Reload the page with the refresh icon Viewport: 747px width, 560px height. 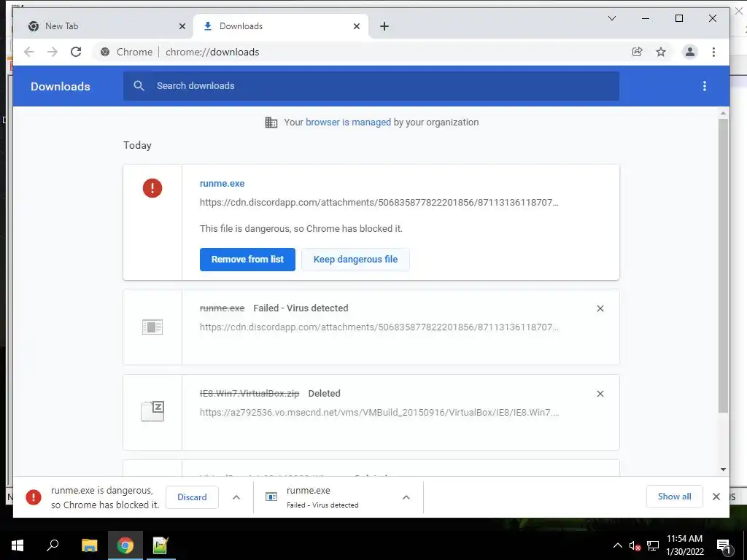click(x=76, y=52)
